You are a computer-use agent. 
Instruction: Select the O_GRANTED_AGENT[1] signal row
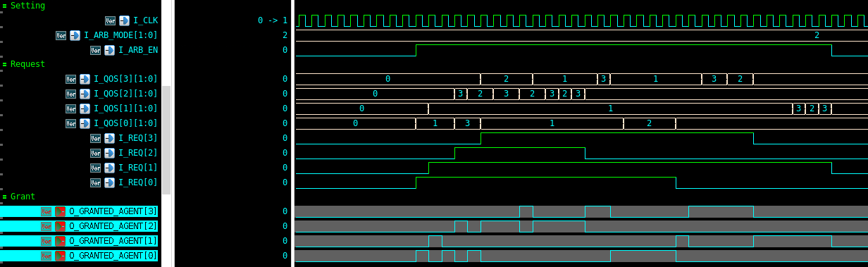coord(79,241)
